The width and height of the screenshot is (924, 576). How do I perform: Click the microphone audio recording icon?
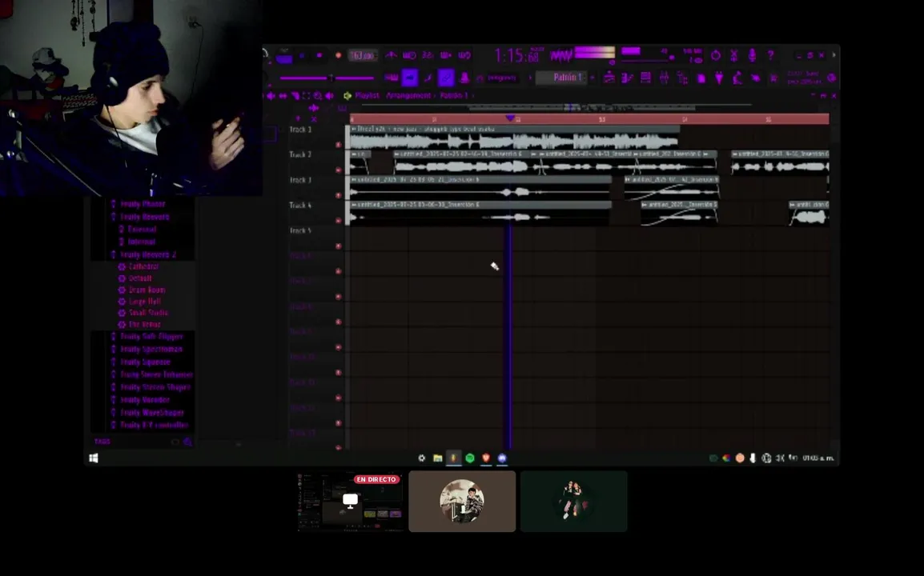pos(753,55)
